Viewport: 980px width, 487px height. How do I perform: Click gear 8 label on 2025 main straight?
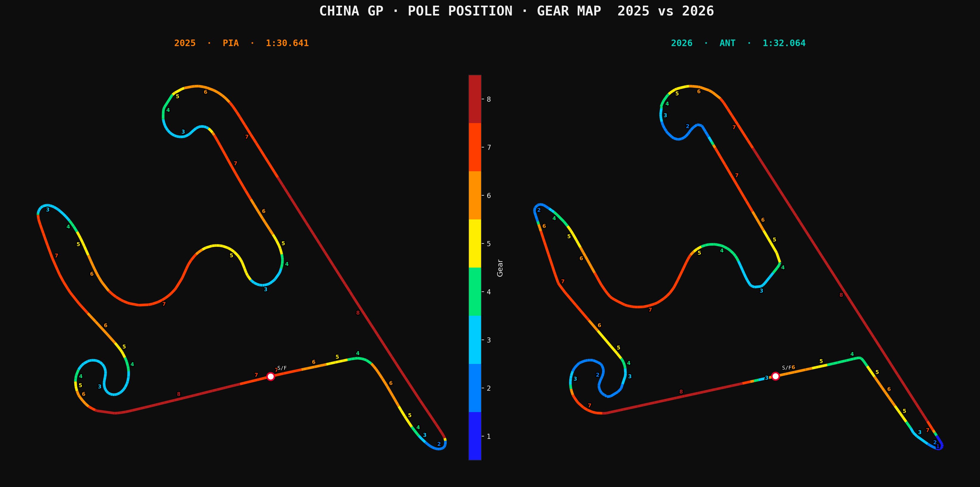pyautogui.click(x=178, y=394)
